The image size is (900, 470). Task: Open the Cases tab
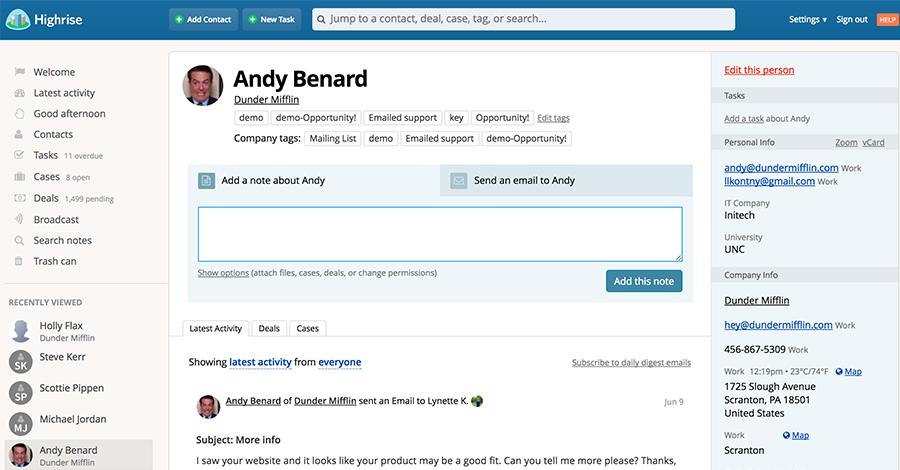pyautogui.click(x=307, y=328)
